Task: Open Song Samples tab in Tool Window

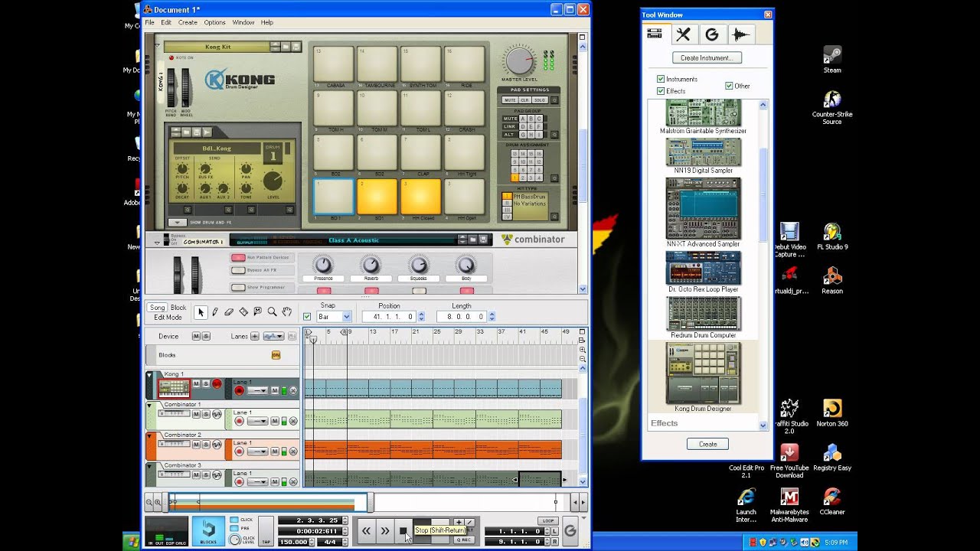Action: tap(740, 34)
